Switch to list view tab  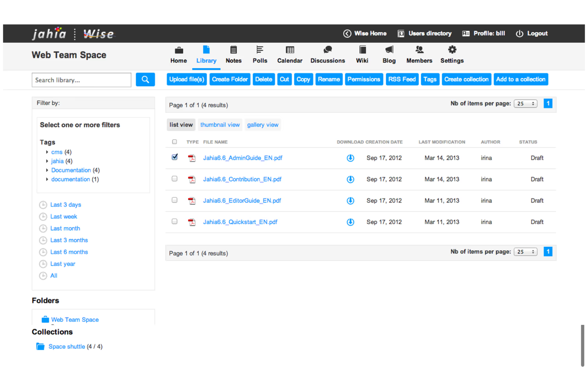[181, 125]
